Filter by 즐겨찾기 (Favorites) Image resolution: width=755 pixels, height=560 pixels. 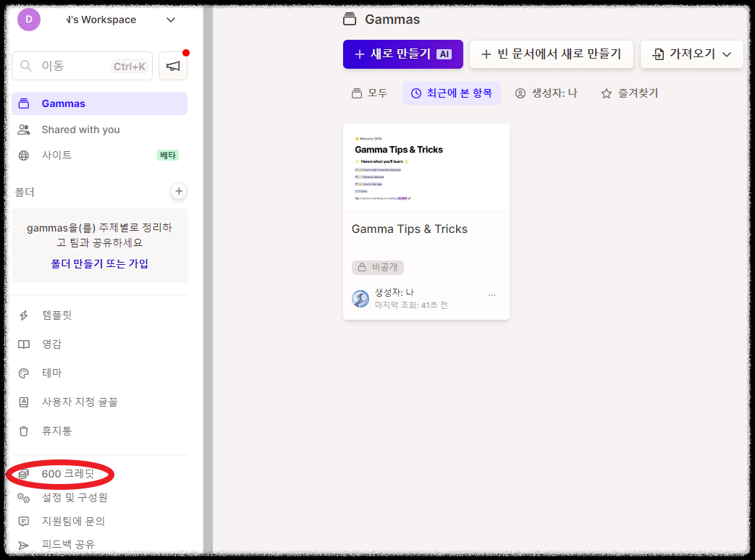(x=628, y=93)
